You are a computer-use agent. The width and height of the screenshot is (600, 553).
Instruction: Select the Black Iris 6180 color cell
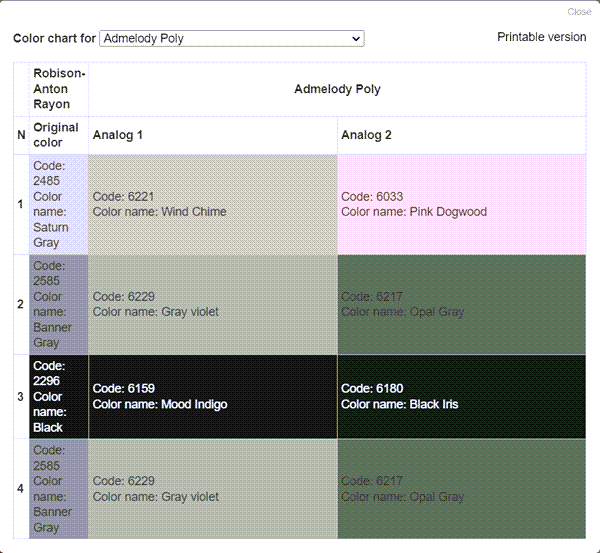tap(462, 396)
